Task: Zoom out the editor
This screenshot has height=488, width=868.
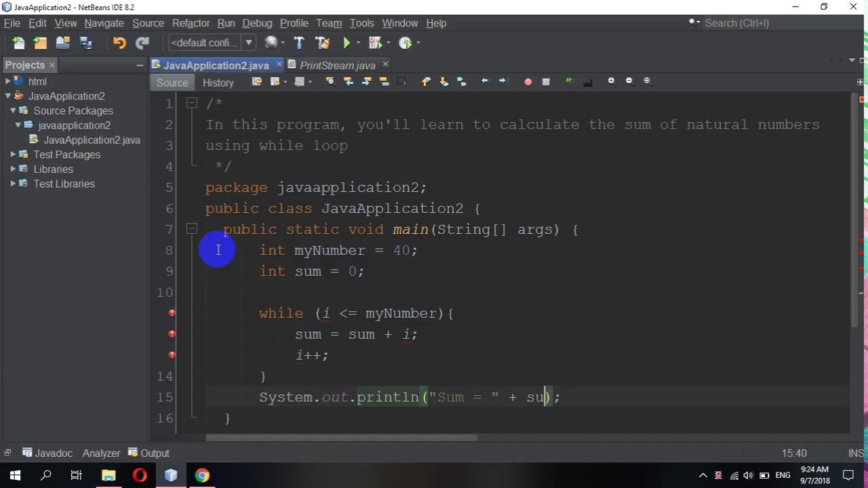Action: [629, 81]
